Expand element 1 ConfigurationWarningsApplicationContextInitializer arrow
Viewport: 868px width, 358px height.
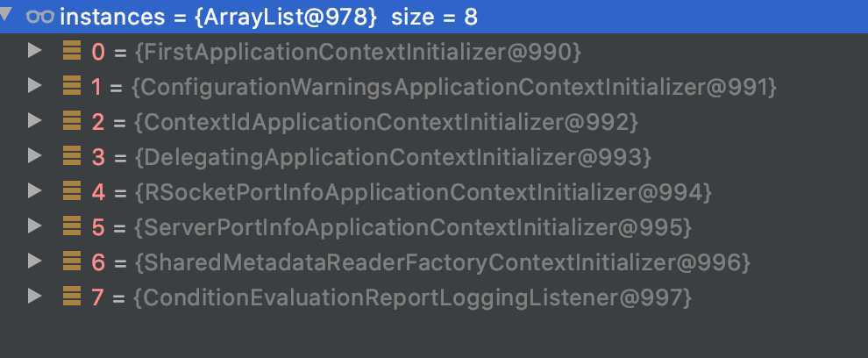pyautogui.click(x=35, y=85)
